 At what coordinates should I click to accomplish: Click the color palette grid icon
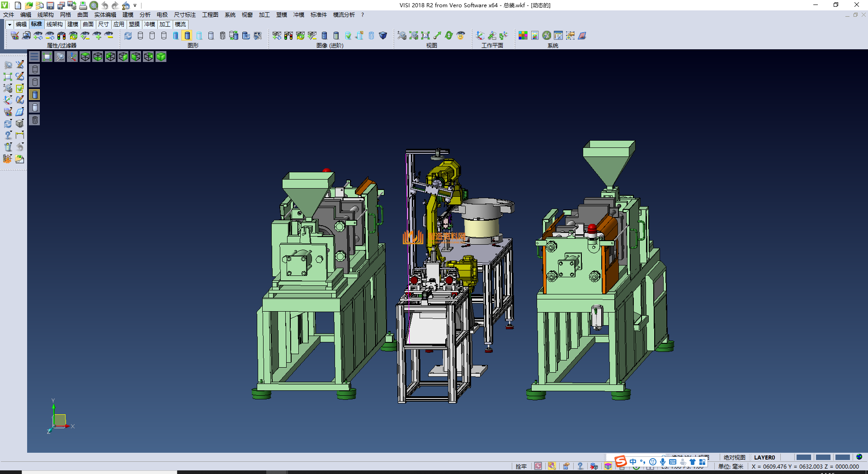point(523,35)
